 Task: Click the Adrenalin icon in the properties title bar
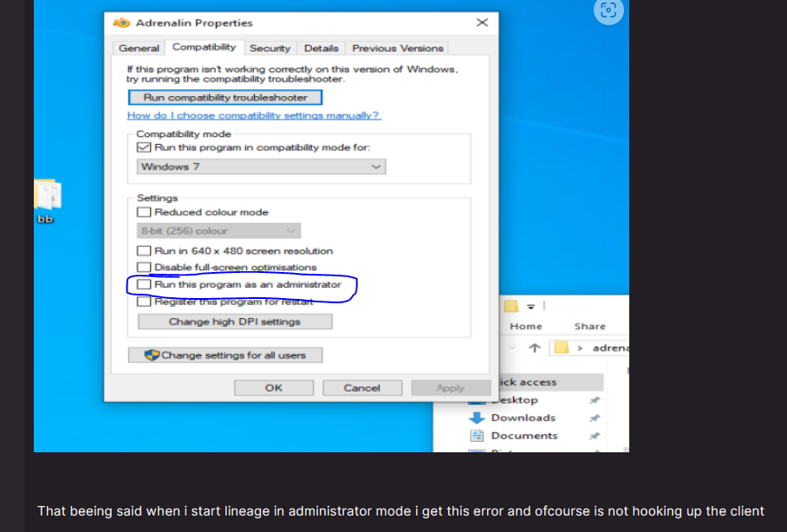pos(121,23)
